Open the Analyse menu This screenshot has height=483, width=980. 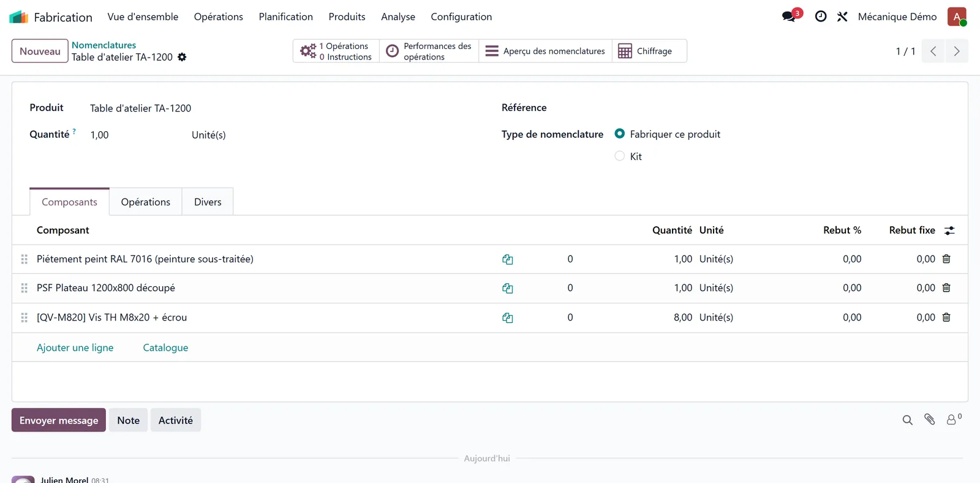tap(398, 17)
